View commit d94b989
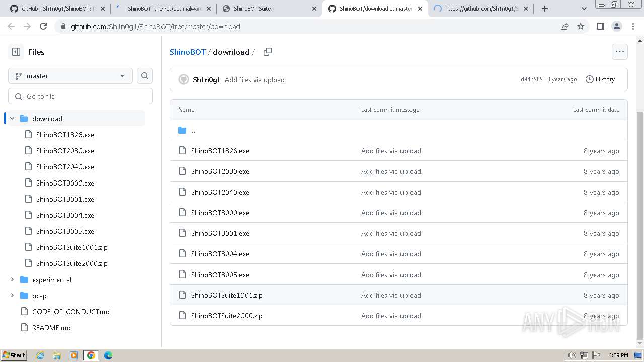 [532, 79]
